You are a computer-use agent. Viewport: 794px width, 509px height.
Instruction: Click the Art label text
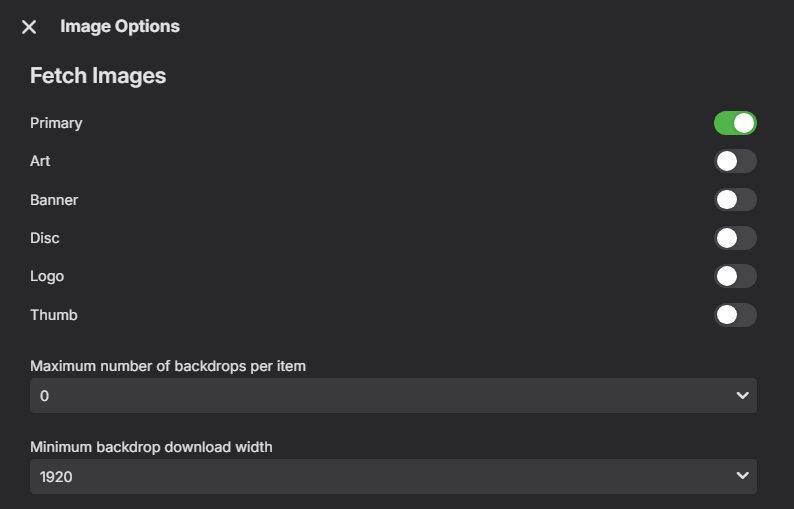pos(40,161)
